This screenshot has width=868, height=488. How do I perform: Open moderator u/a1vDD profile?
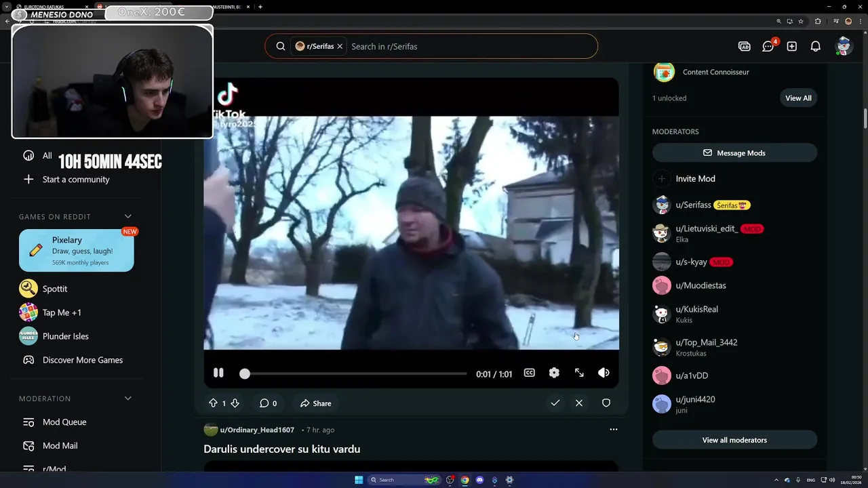[692, 375]
